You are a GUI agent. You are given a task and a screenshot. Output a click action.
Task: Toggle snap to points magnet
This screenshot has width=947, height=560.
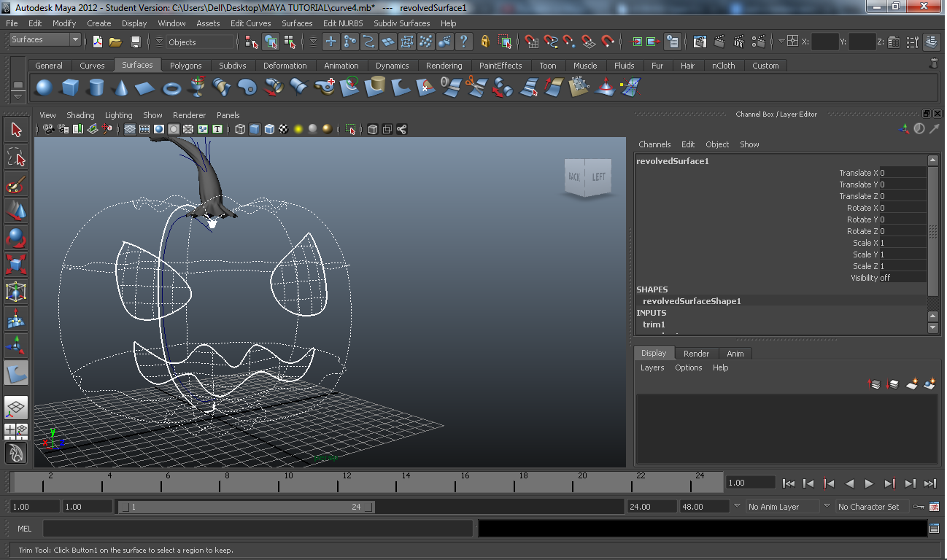pyautogui.click(x=569, y=42)
